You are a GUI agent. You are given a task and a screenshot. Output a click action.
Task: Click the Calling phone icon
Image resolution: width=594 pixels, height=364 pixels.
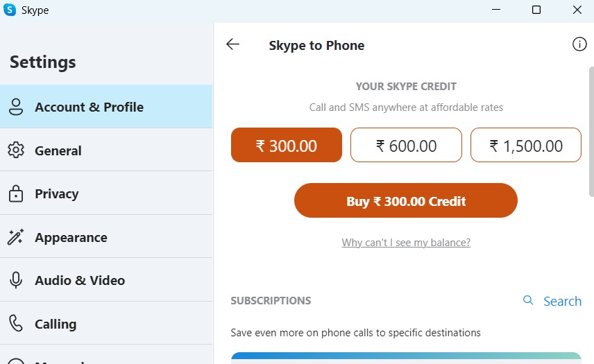pyautogui.click(x=15, y=324)
